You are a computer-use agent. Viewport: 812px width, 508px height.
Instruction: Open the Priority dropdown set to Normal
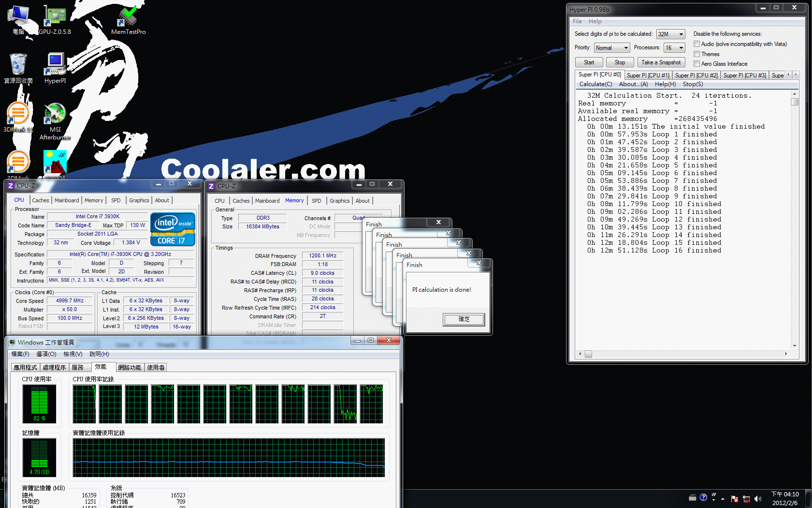click(612, 47)
